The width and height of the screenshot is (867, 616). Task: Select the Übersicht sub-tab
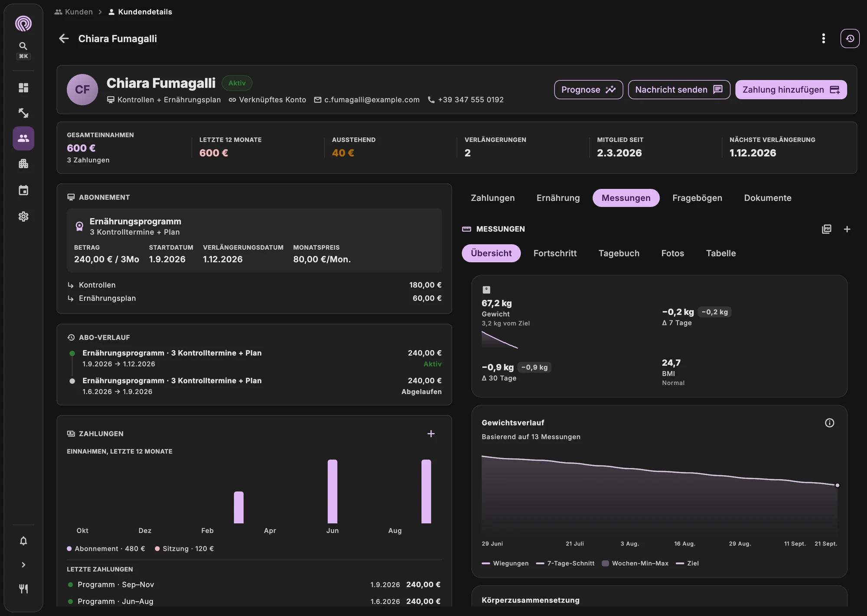click(491, 253)
